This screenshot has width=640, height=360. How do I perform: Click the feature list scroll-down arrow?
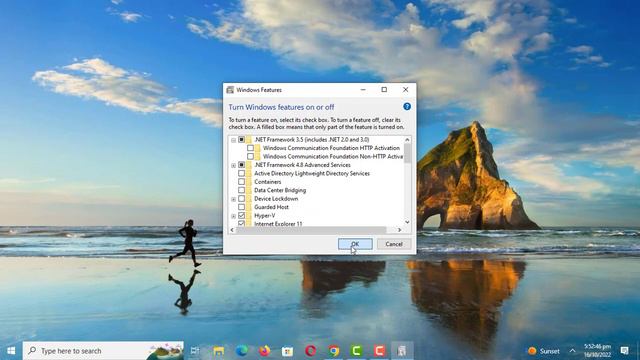tap(407, 222)
